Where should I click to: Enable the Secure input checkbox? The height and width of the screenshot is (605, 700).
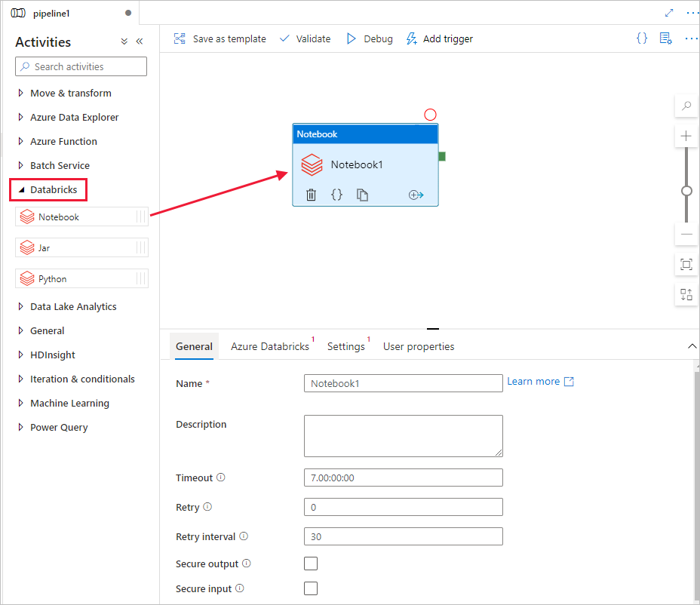tap(311, 588)
